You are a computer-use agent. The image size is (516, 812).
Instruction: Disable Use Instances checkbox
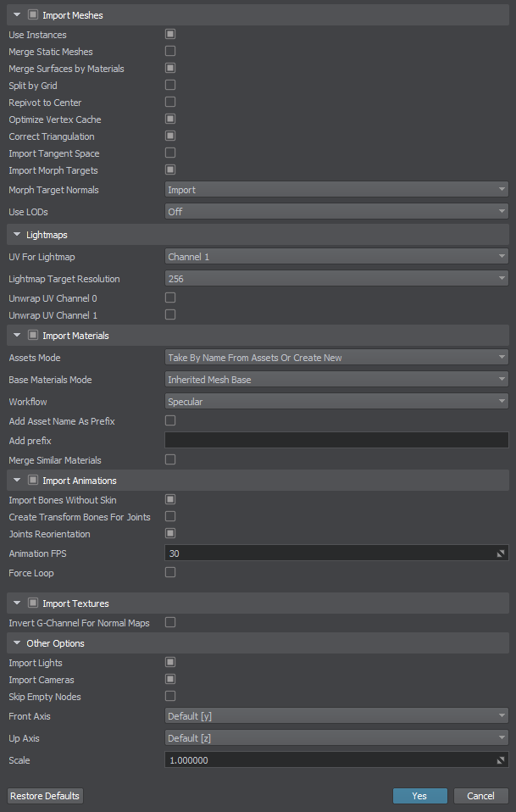pos(170,34)
